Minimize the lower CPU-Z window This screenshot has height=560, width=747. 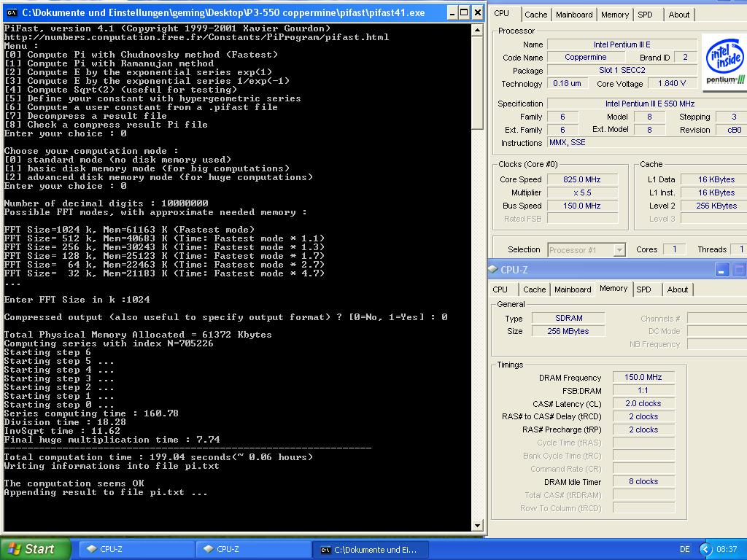click(721, 270)
